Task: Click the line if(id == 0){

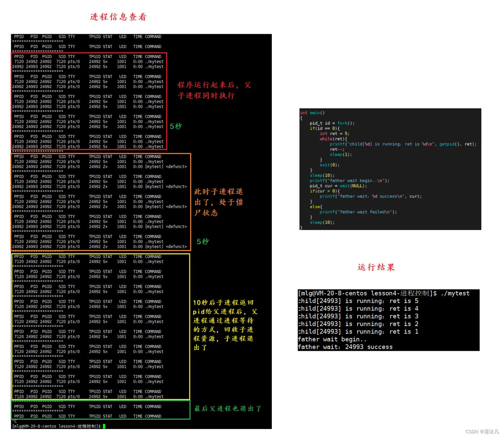Action: point(324,128)
